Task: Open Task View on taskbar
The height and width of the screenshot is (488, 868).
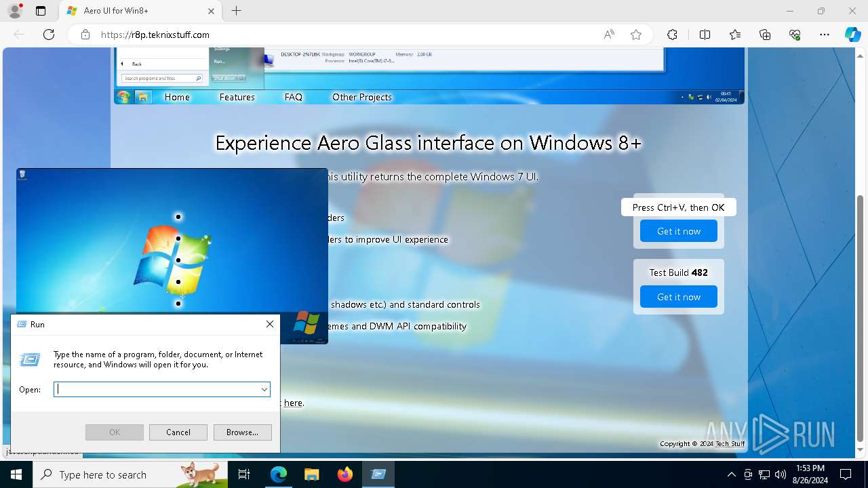Action: pos(244,474)
